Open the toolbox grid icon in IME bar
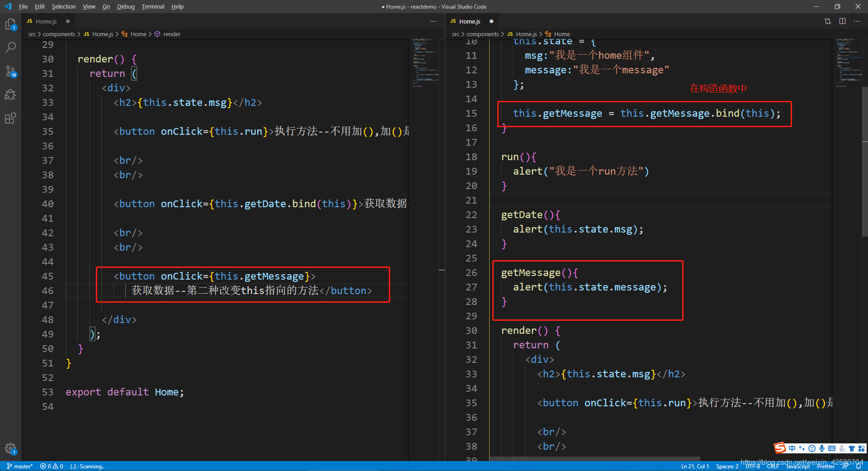The image size is (868, 471). (x=861, y=448)
